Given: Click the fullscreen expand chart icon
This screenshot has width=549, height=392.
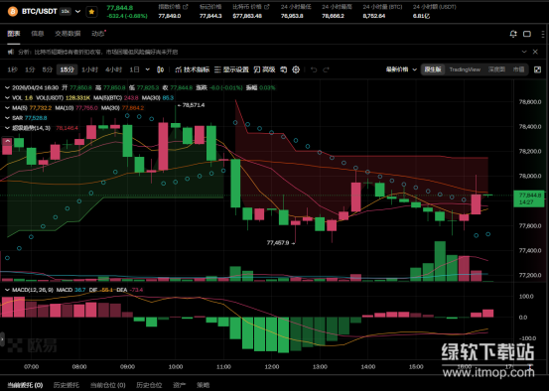Looking at the screenshot, I should tap(537, 69).
